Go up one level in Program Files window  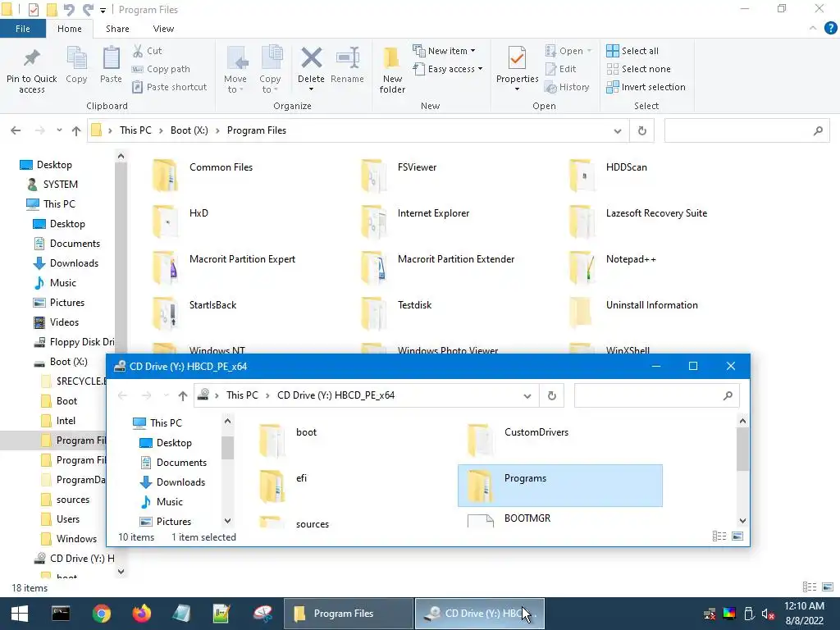[x=76, y=130]
